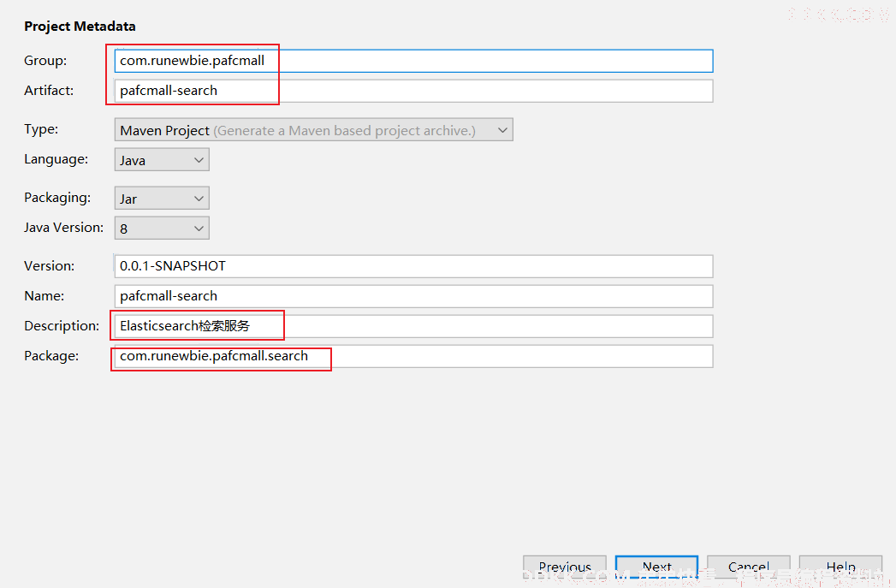Click the Packaging label

point(57,198)
